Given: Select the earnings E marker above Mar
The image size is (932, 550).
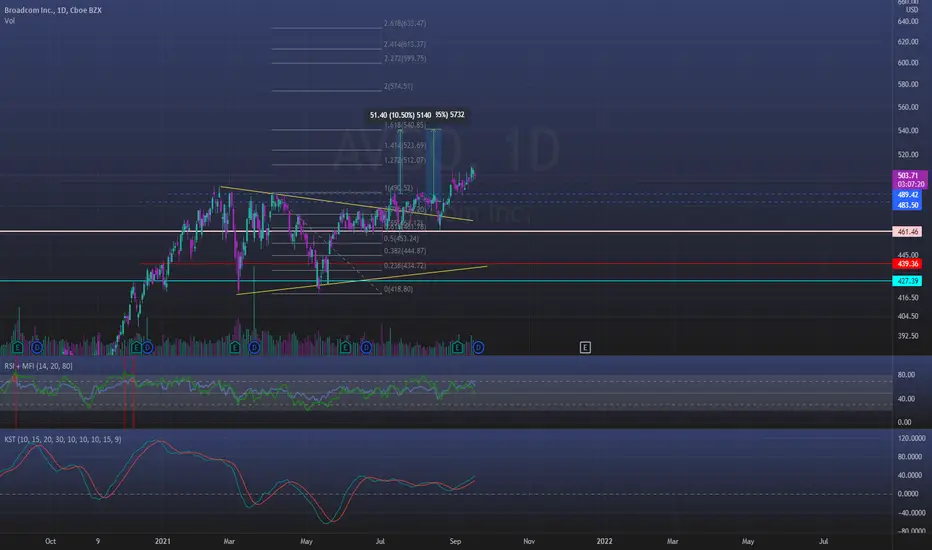Looking at the screenshot, I should (x=235, y=347).
